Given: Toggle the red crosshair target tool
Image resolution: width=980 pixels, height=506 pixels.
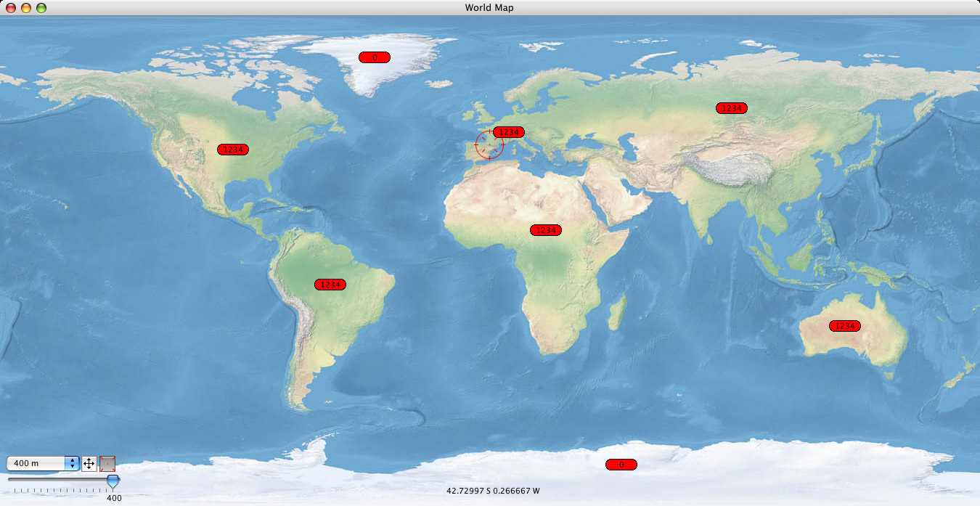Looking at the screenshot, I should click(107, 463).
